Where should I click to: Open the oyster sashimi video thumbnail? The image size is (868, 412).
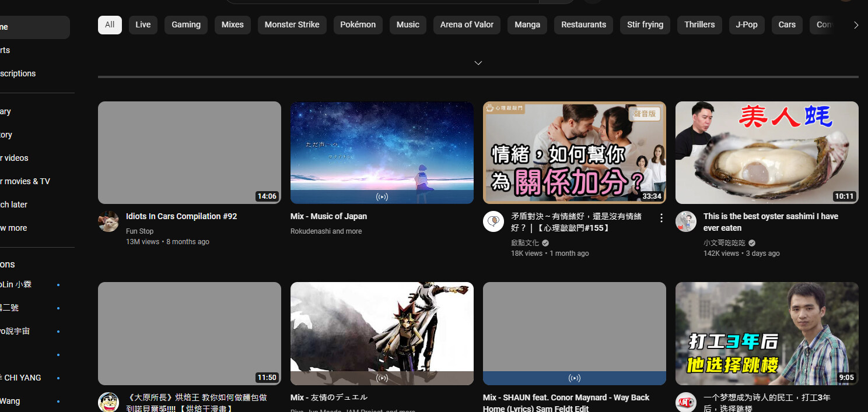pyautogui.click(x=767, y=153)
